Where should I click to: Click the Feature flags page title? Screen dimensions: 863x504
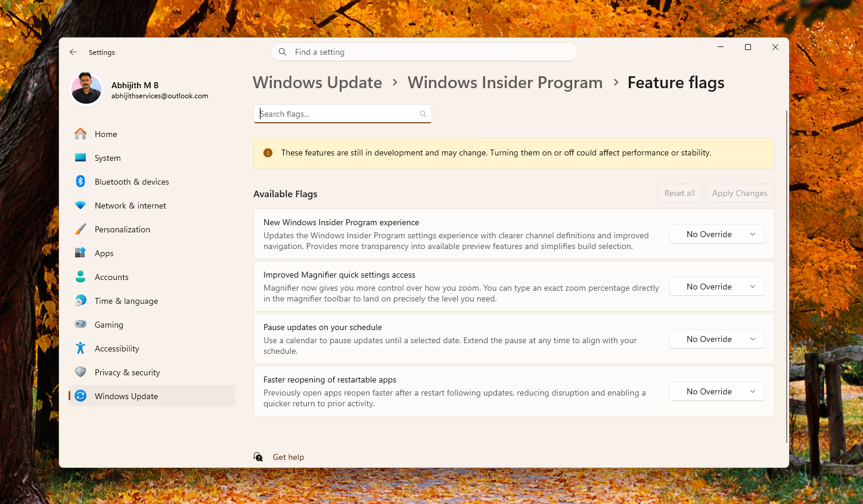click(x=676, y=82)
